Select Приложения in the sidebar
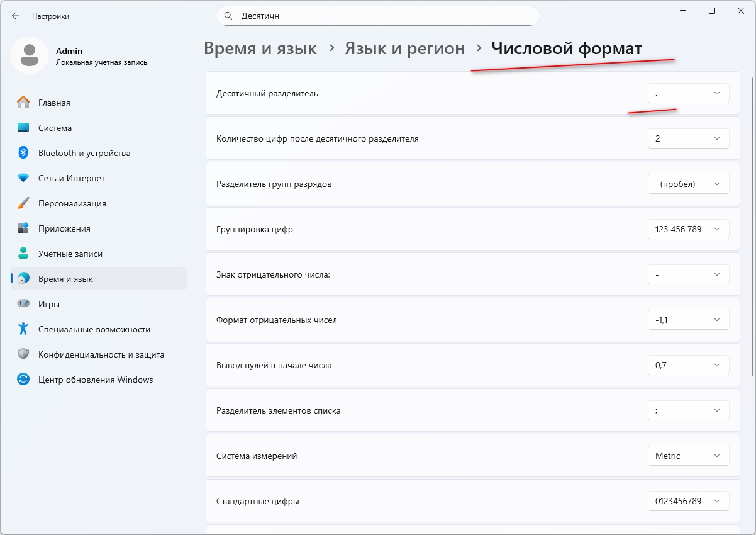This screenshot has height=535, width=756. (x=64, y=228)
